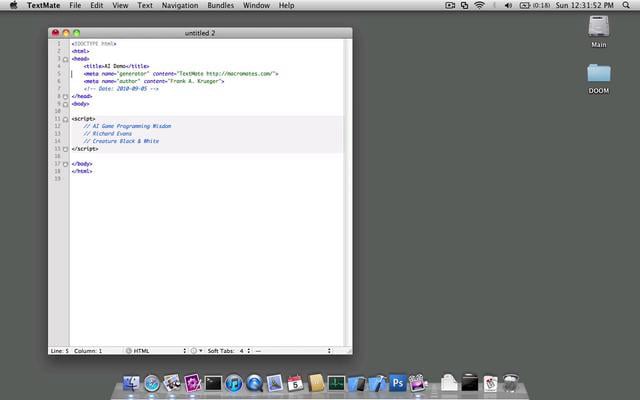The height and width of the screenshot is (400, 640).
Task: Click the screen recording icon in menu bar
Action: 450,5
